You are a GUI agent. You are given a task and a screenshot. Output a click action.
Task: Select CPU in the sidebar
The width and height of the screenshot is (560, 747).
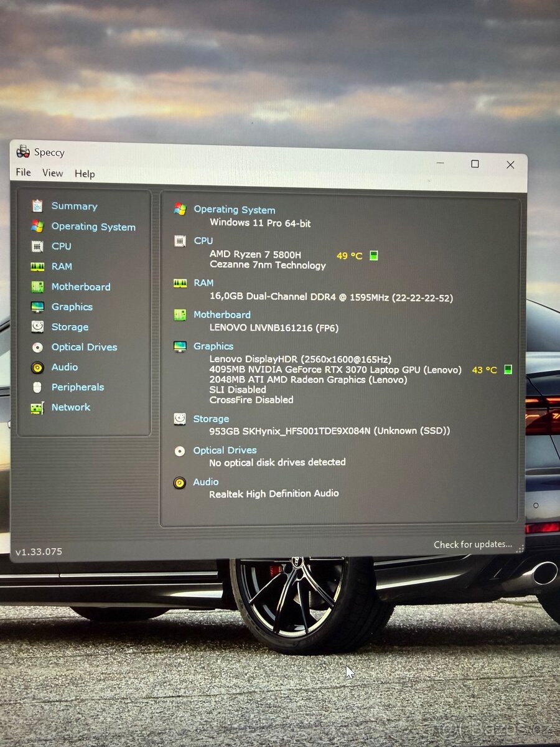(60, 246)
